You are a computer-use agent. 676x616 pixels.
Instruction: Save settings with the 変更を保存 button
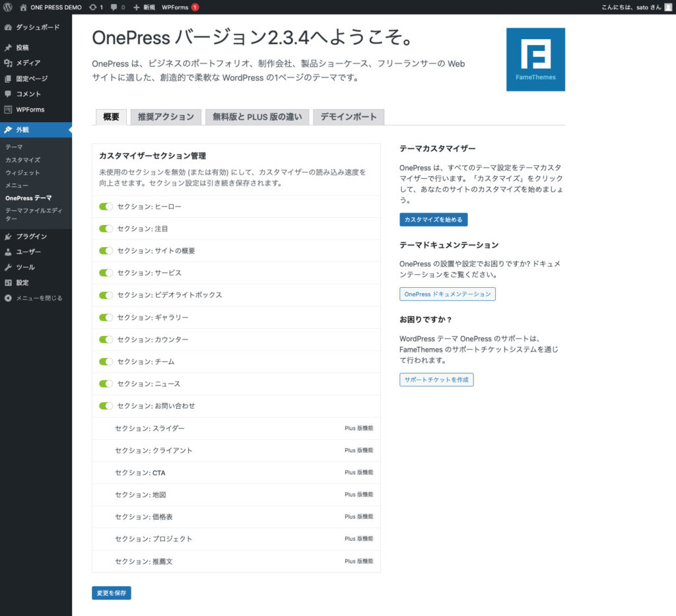pyautogui.click(x=111, y=593)
